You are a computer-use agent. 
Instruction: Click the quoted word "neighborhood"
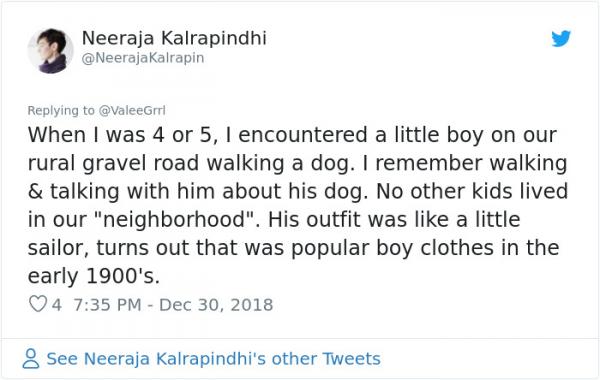click(x=174, y=220)
